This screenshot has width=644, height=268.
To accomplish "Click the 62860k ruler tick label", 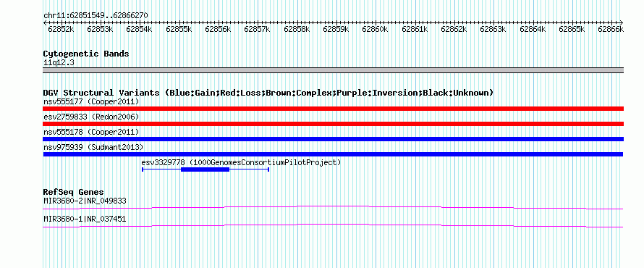I will pos(375,29).
